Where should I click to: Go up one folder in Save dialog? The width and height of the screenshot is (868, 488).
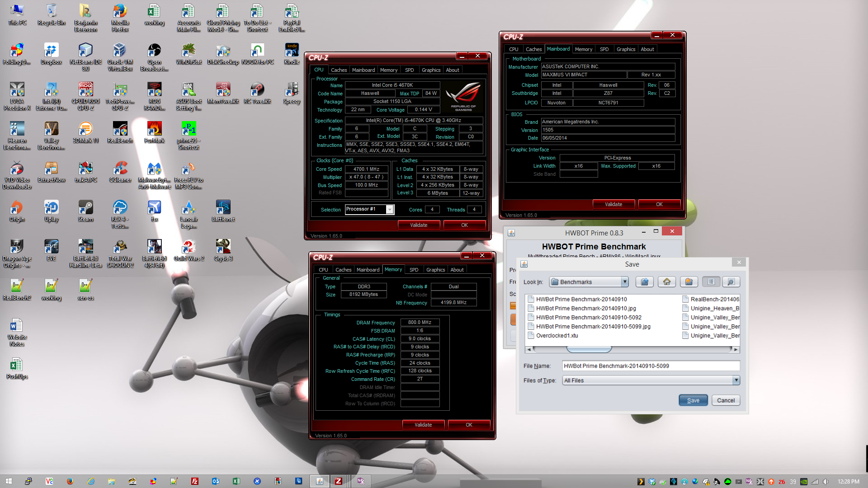pyautogui.click(x=645, y=282)
